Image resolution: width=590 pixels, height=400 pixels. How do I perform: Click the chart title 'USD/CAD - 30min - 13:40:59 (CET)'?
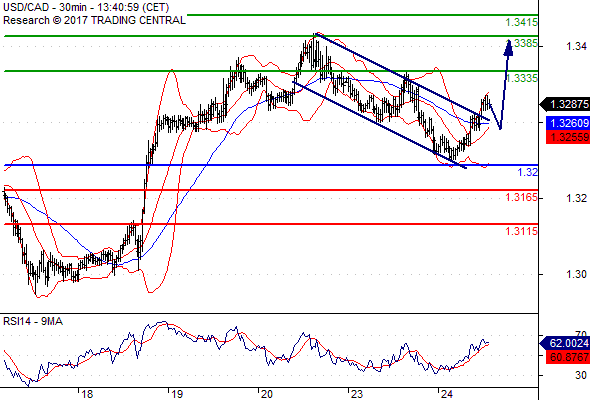(x=86, y=7)
